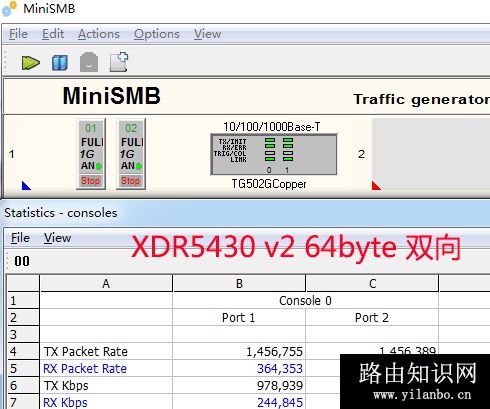Select row 6 header

click(x=23, y=385)
